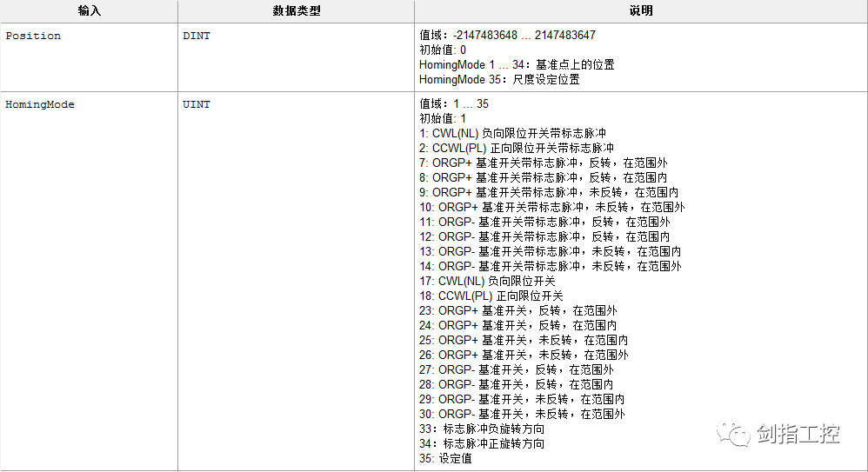Image resolution: width=868 pixels, height=472 pixels.
Task: Select mode 24 ORGP+ 基准开关 line
Action: click(x=518, y=325)
